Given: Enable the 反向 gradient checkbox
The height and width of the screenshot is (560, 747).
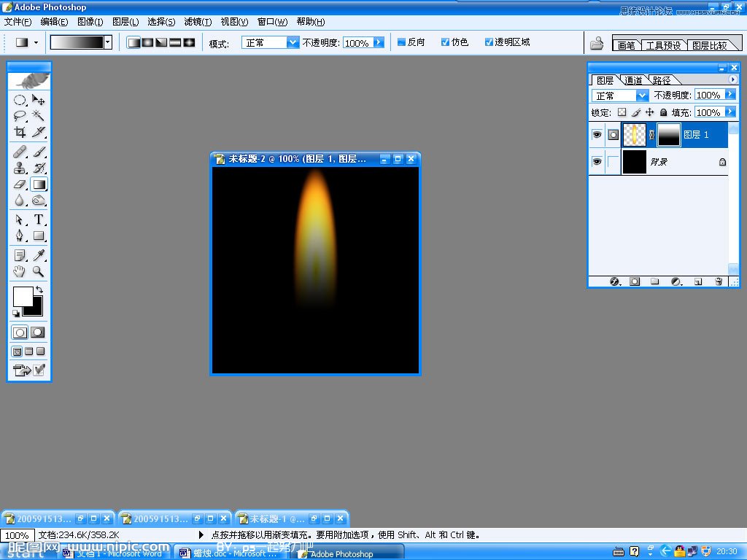Looking at the screenshot, I should pos(402,42).
